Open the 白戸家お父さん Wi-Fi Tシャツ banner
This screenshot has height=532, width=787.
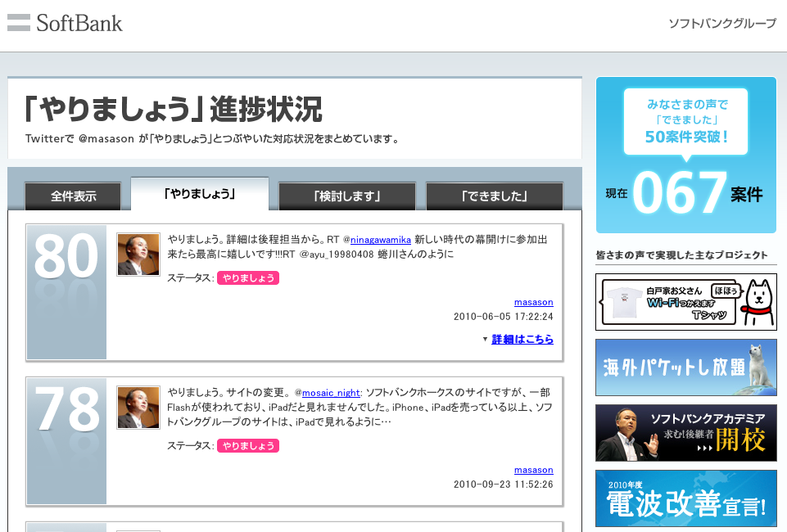[685, 301]
